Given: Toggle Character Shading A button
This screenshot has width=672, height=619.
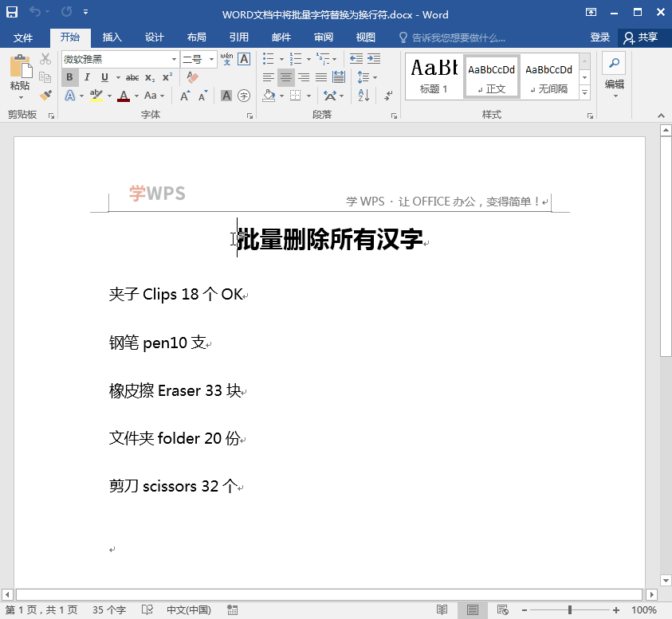Looking at the screenshot, I should click(226, 96).
